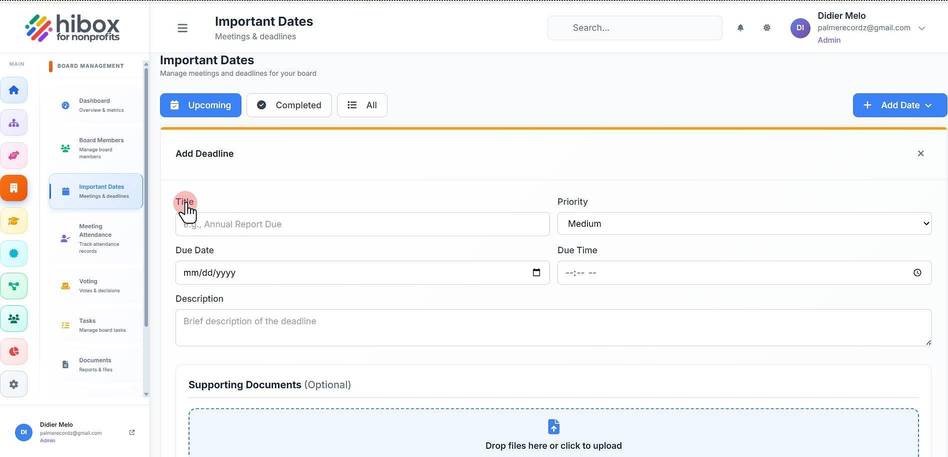Close the Add Deadline form
Viewport: 948px width, 457px height.
(921, 154)
